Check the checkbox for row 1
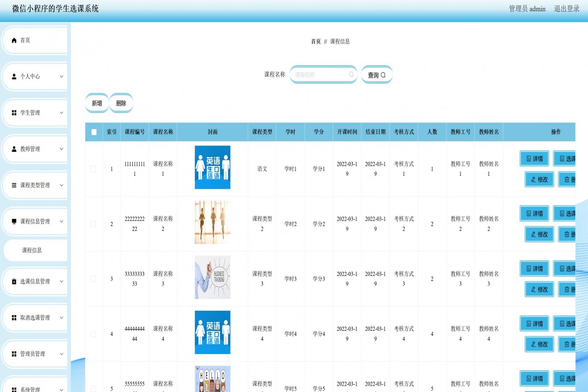Image resolution: width=588 pixels, height=392 pixels. point(94,169)
